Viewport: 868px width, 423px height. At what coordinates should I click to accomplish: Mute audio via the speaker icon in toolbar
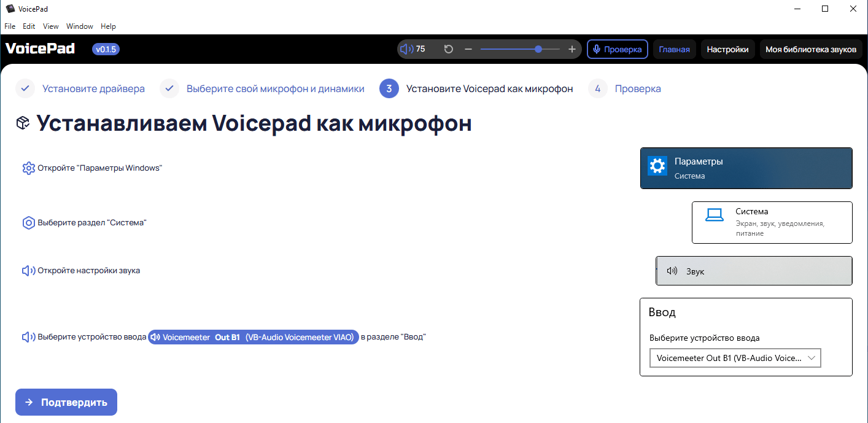click(x=406, y=49)
